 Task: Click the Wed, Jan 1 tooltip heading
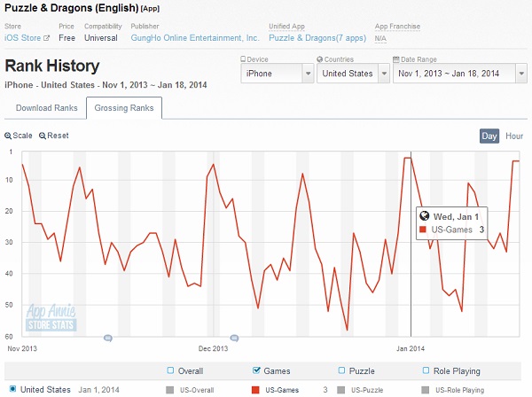tap(456, 216)
